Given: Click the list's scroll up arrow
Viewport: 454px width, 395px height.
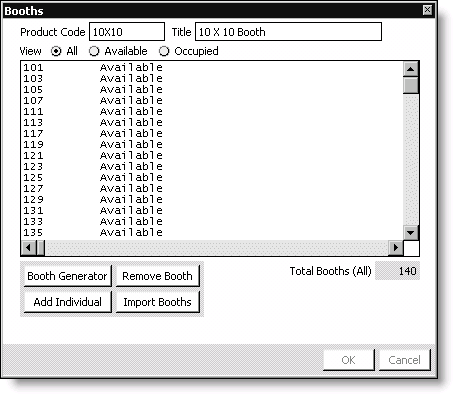Looking at the screenshot, I should coord(411,69).
